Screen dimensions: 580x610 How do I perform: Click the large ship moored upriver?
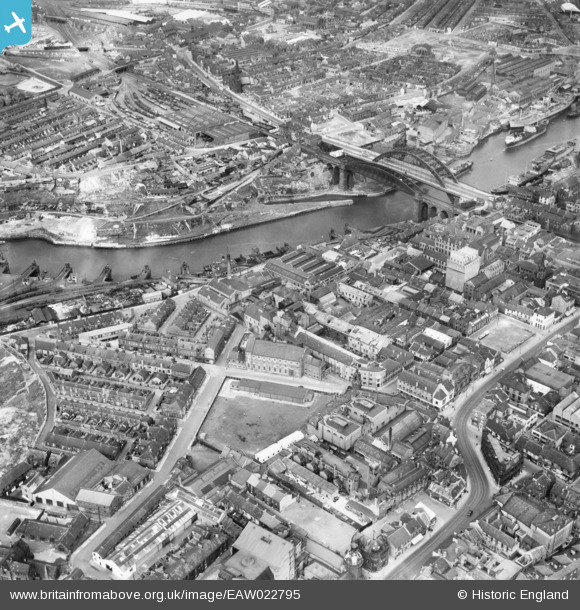[526, 135]
